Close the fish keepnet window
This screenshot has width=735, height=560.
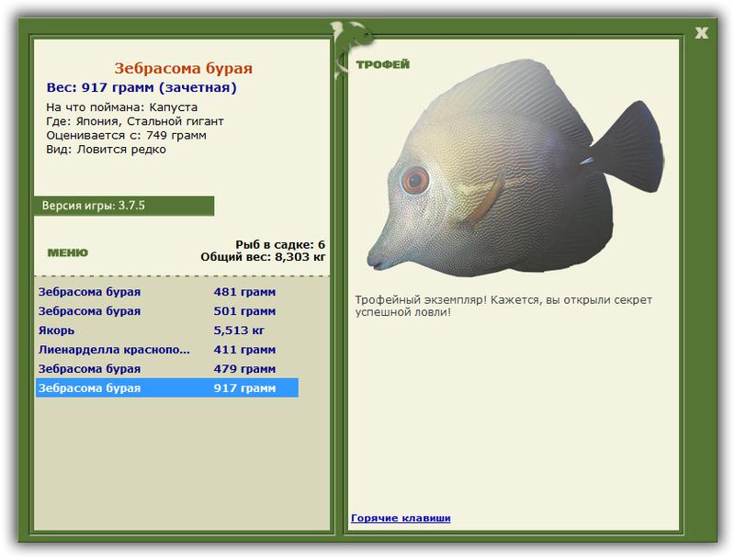[x=701, y=33]
